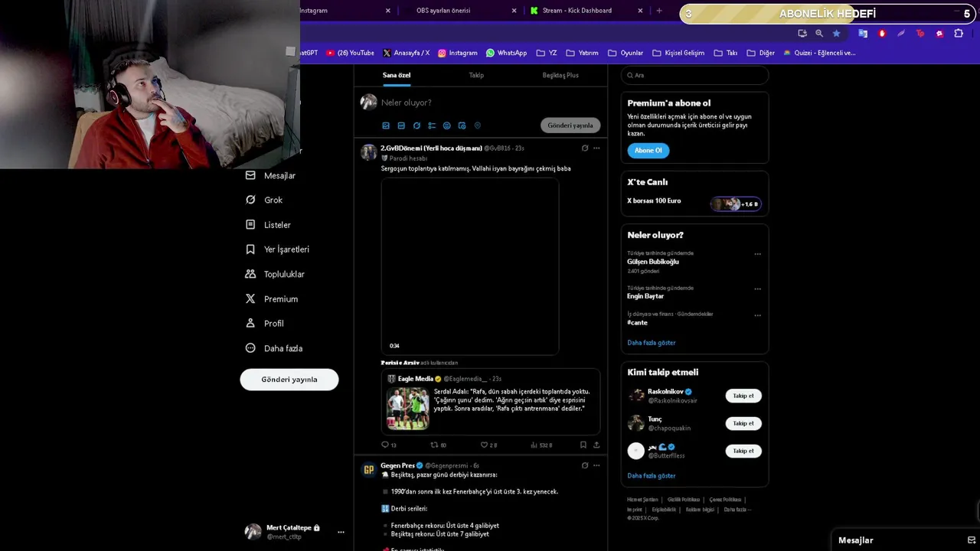The image size is (980, 551).
Task: Switch to the Sana özel tab
Action: tap(397, 75)
